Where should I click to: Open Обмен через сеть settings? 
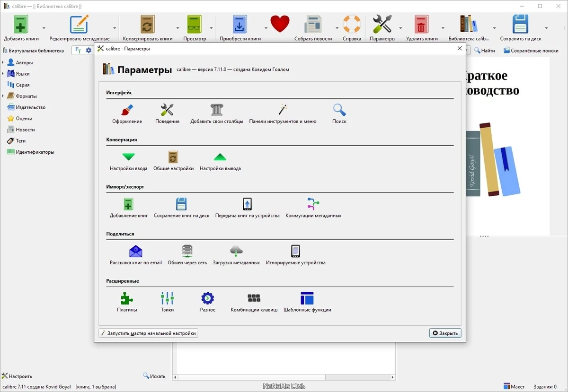point(187,255)
